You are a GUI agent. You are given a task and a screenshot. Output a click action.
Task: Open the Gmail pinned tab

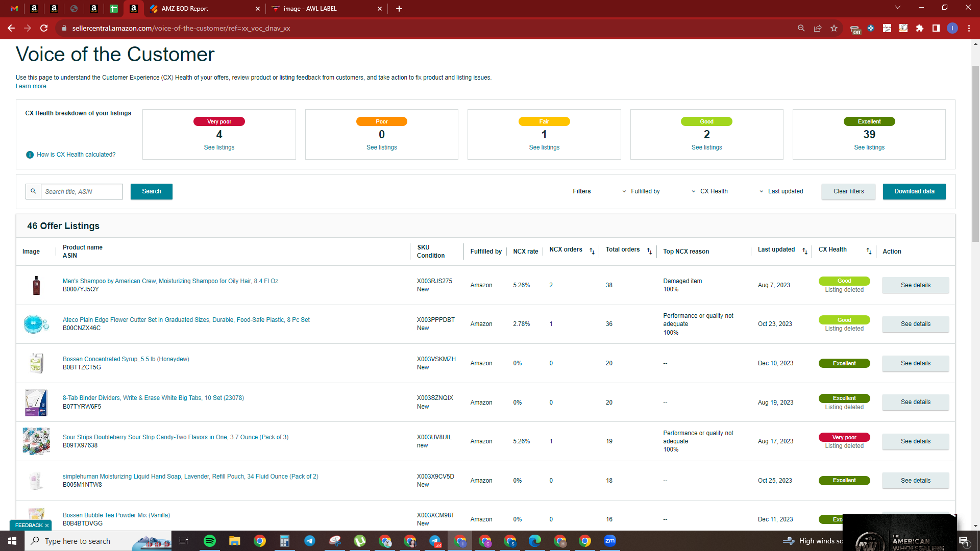[x=14, y=8]
